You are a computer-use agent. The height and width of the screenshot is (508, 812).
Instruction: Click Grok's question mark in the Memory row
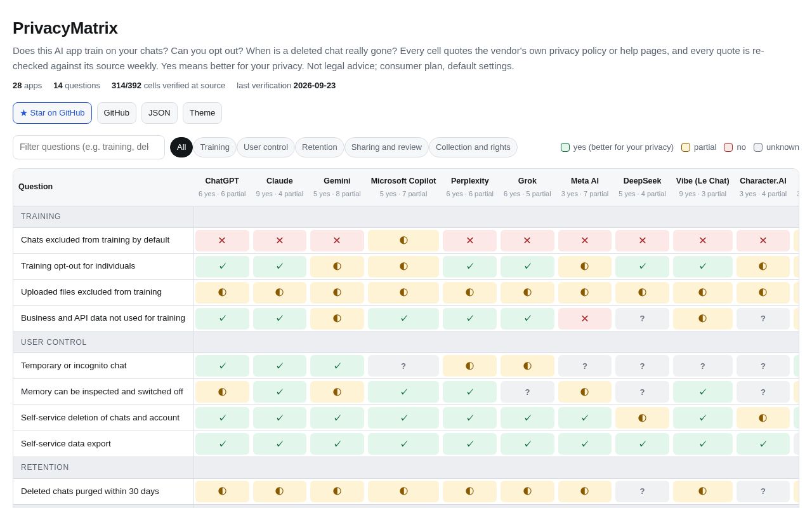coord(527,392)
